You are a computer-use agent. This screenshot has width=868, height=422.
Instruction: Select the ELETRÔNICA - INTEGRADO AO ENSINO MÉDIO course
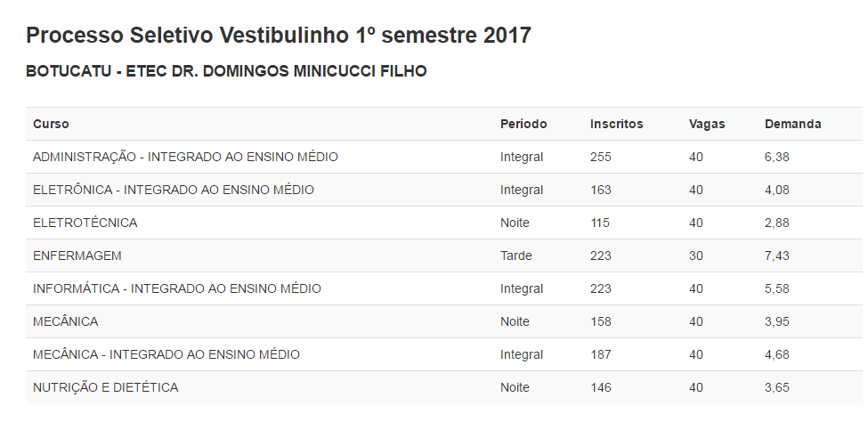click(174, 190)
